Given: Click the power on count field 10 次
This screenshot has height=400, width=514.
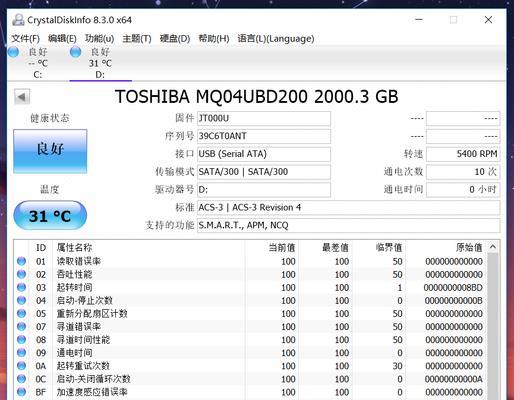Looking at the screenshot, I should tap(463, 172).
